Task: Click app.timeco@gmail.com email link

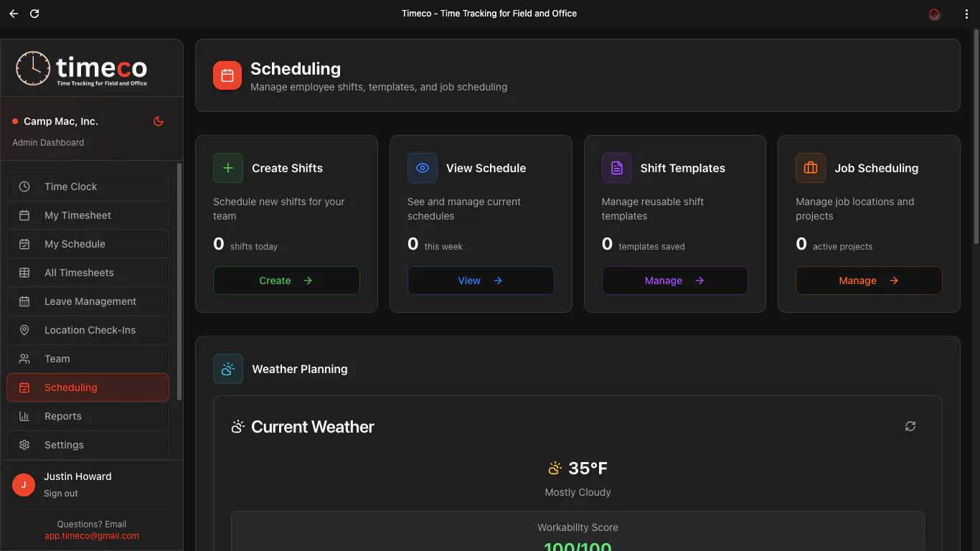Action: tap(92, 536)
